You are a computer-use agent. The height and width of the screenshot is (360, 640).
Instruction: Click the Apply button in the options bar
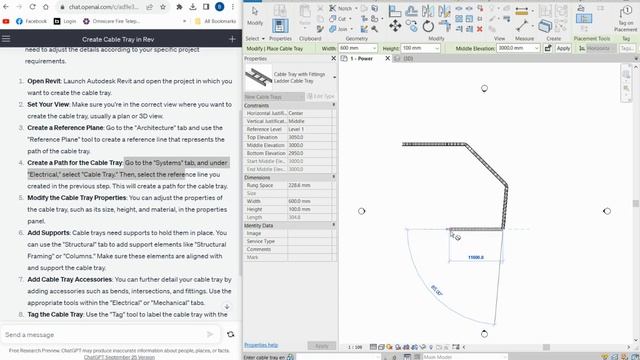(x=563, y=49)
